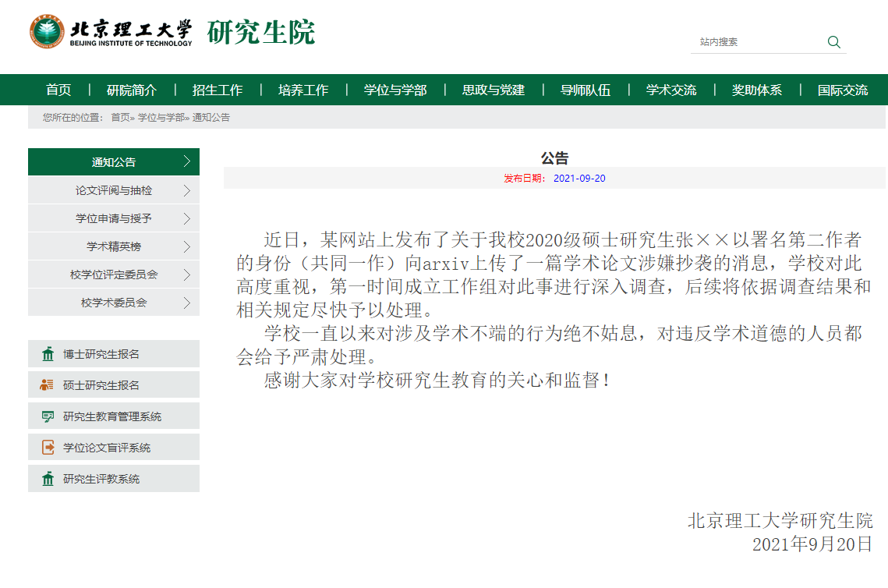Expand the 通知公告 sidebar chevron

(x=186, y=162)
